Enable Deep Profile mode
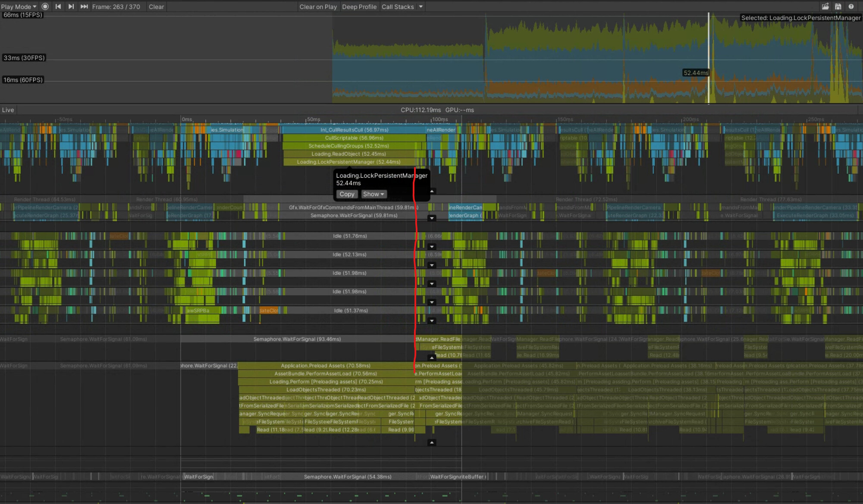This screenshot has width=863, height=504. coord(359,6)
